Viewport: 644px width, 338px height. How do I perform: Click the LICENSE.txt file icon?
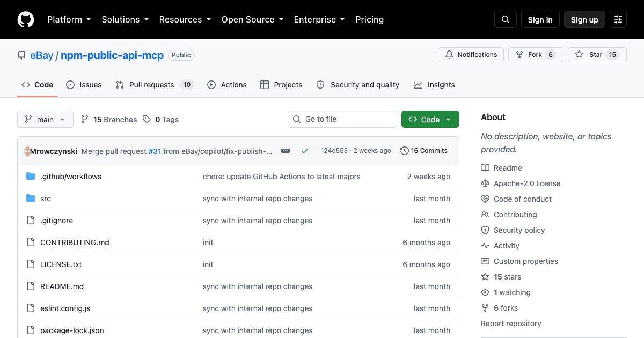pyautogui.click(x=31, y=264)
